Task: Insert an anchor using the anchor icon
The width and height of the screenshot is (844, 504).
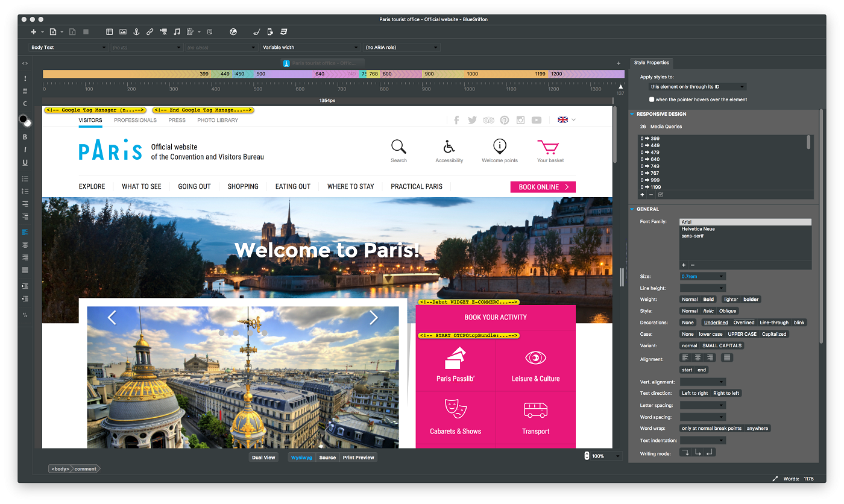Action: coord(136,32)
